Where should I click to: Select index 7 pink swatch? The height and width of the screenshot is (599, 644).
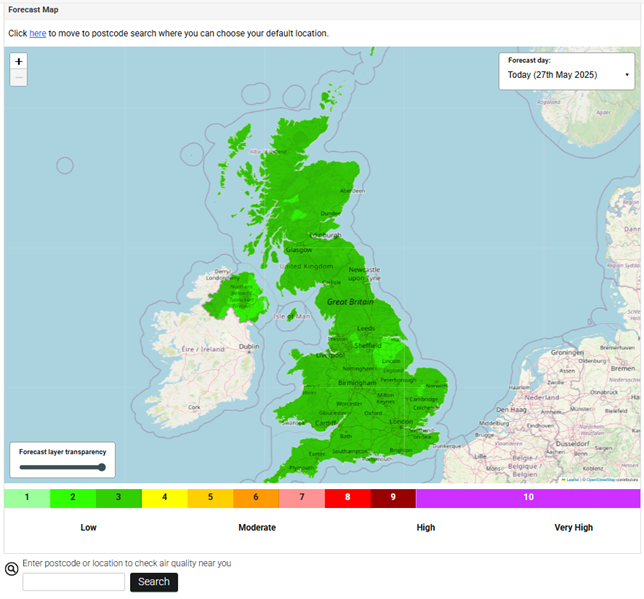tap(302, 498)
